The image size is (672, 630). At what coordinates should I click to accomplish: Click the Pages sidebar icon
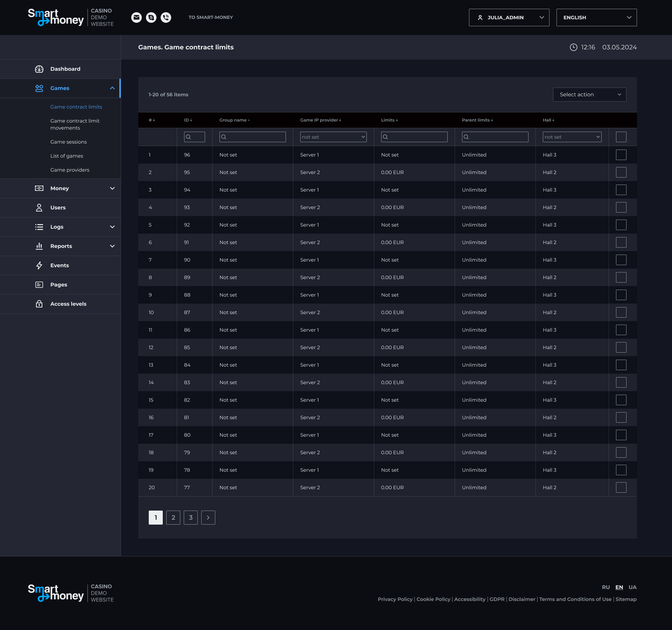point(39,285)
